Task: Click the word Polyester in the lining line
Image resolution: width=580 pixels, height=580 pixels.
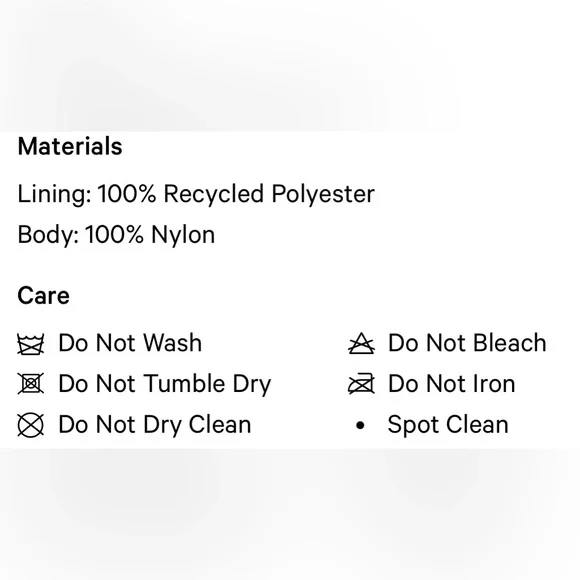Action: coord(323,194)
